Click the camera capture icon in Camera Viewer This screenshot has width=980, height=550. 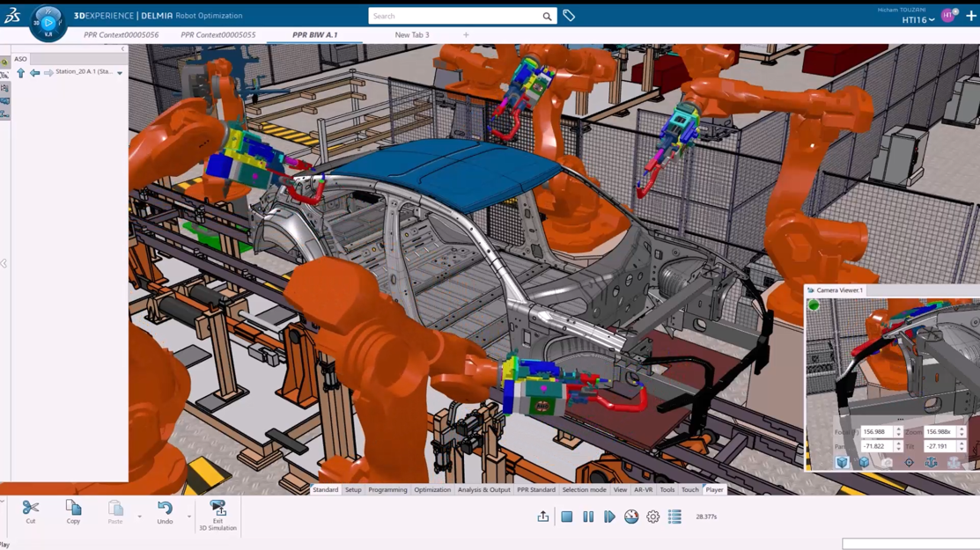pos(888,462)
